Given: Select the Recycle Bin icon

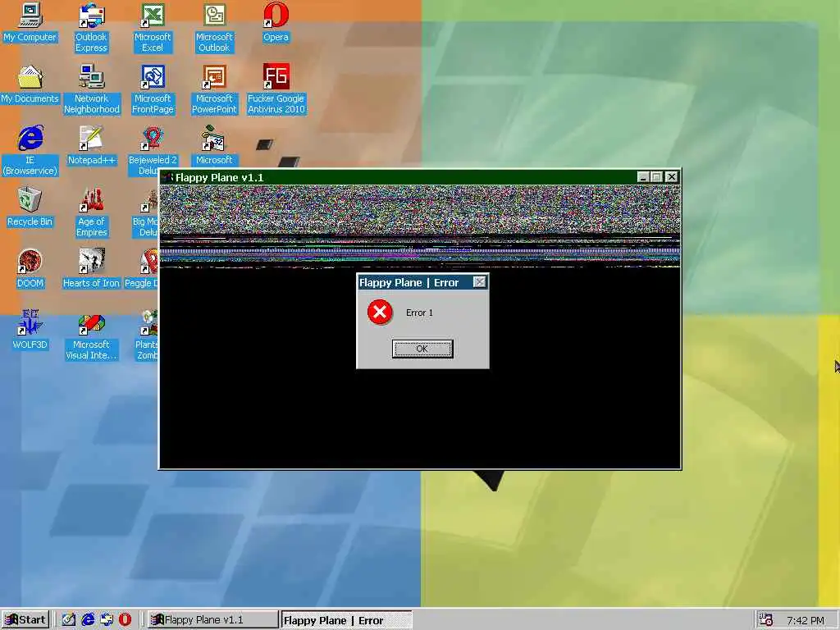Looking at the screenshot, I should [30, 208].
